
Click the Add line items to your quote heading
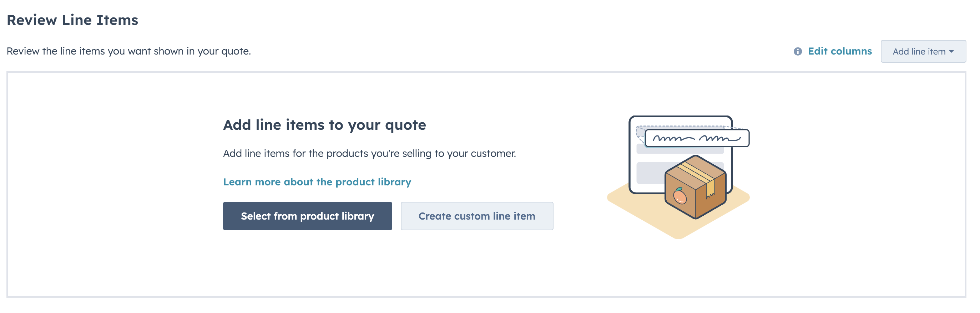click(x=324, y=125)
